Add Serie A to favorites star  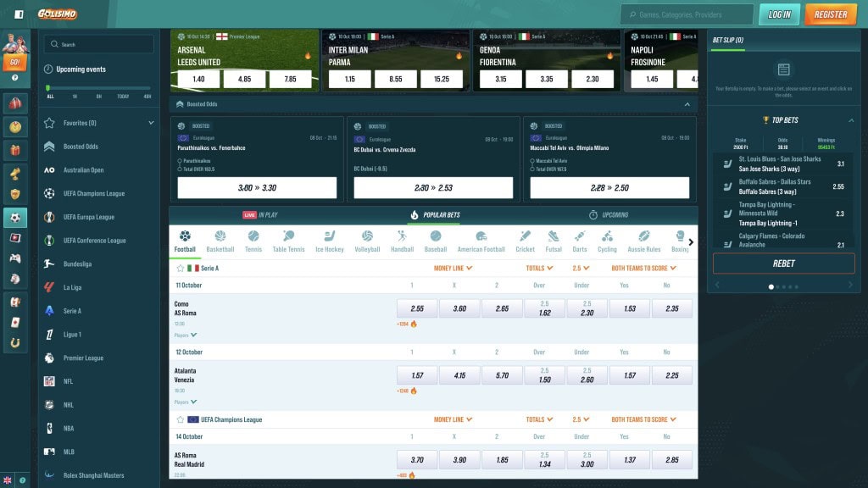(180, 269)
